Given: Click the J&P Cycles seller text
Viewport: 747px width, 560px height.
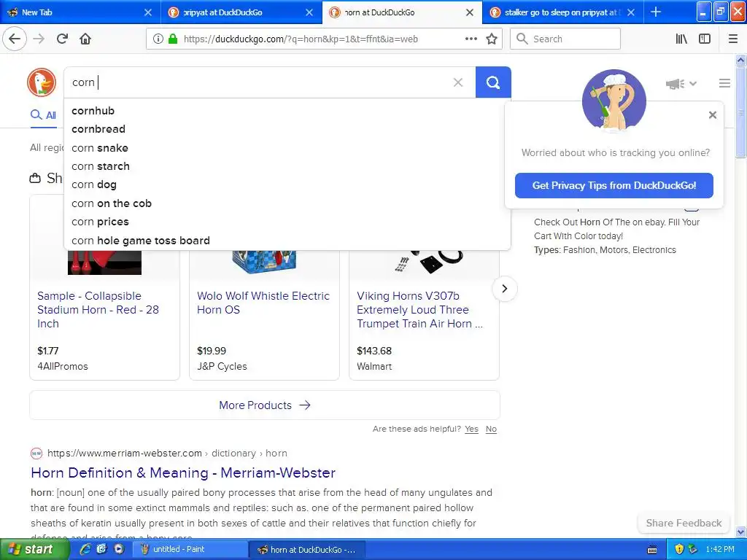Looking at the screenshot, I should (222, 366).
